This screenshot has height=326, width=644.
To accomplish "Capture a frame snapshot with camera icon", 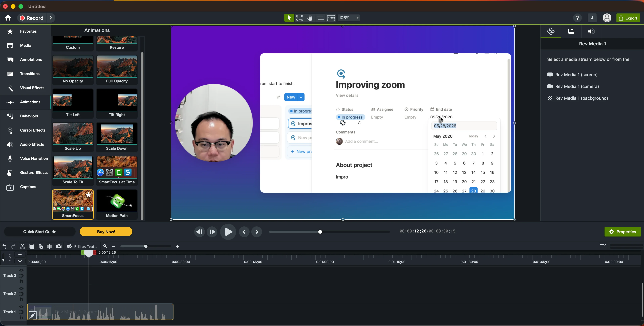I will point(59,246).
